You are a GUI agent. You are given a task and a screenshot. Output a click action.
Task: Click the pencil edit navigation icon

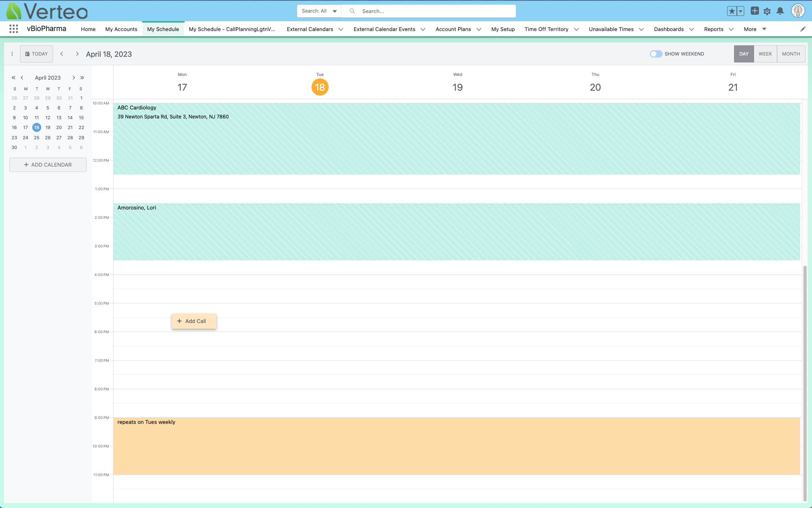point(803,29)
